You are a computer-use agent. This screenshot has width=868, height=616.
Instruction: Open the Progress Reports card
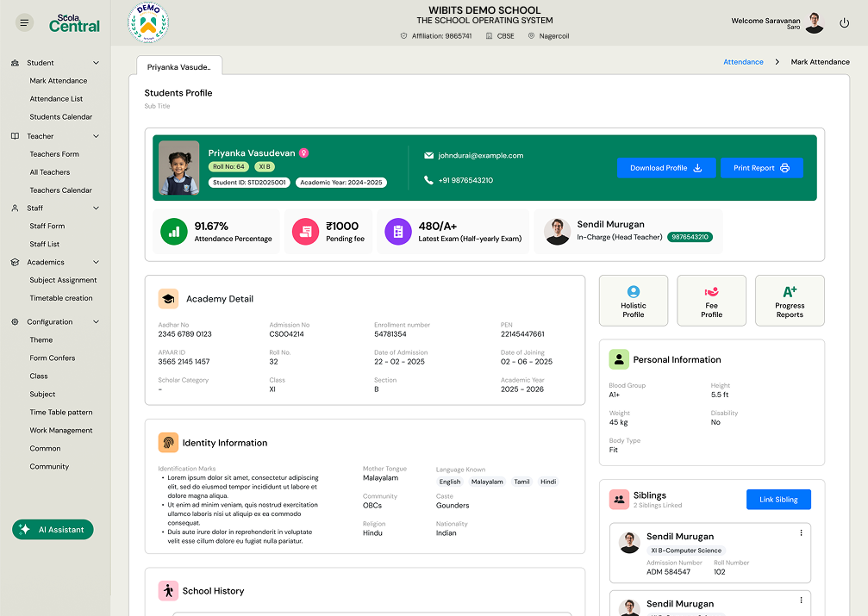click(790, 301)
